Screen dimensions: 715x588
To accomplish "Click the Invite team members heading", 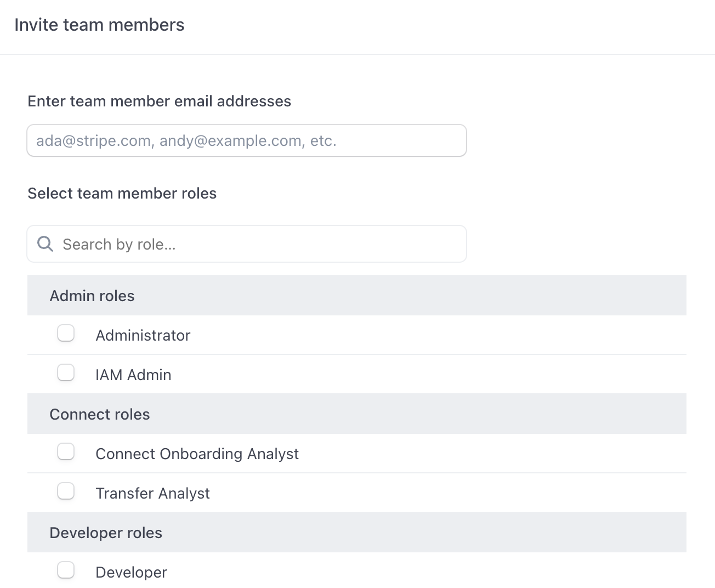I will 100,25.
